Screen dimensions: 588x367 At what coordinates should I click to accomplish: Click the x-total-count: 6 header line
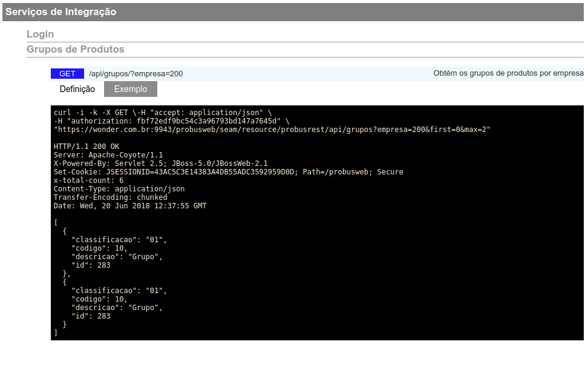88,180
